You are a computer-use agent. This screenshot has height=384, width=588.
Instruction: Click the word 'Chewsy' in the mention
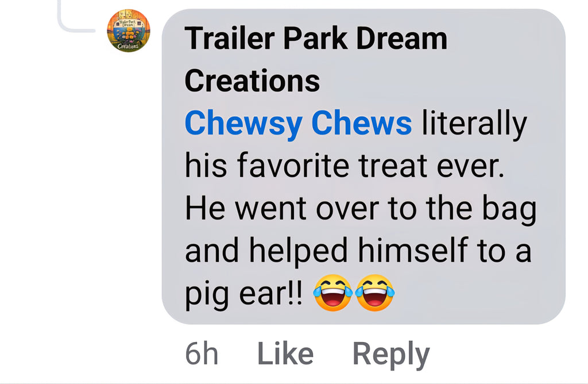[243, 124]
